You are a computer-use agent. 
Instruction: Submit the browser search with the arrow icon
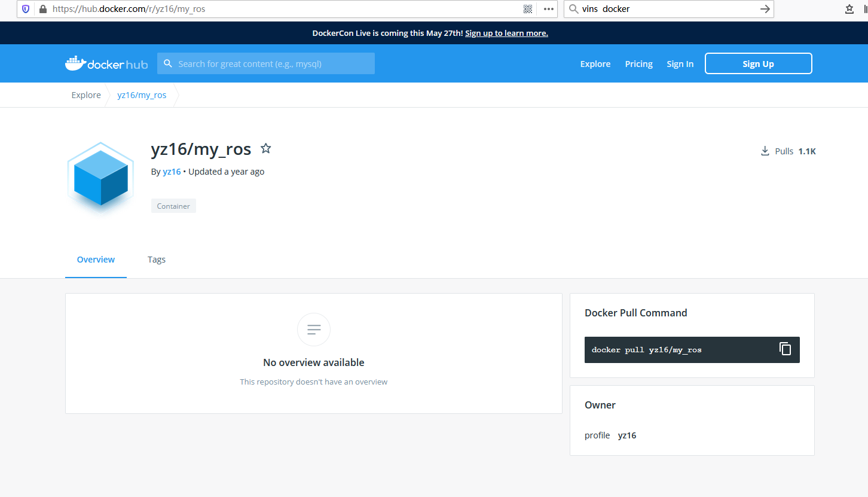tap(765, 8)
